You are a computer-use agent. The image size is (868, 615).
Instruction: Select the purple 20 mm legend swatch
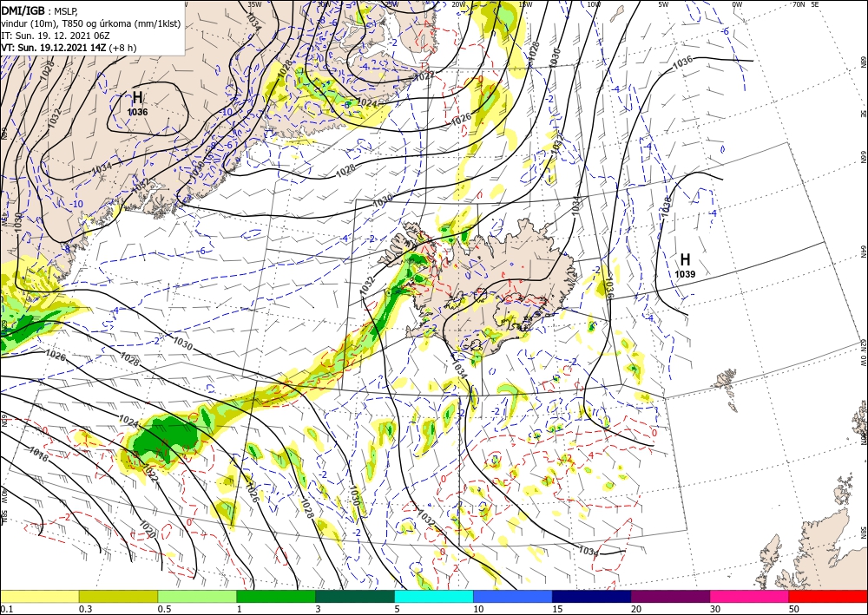coord(670,596)
